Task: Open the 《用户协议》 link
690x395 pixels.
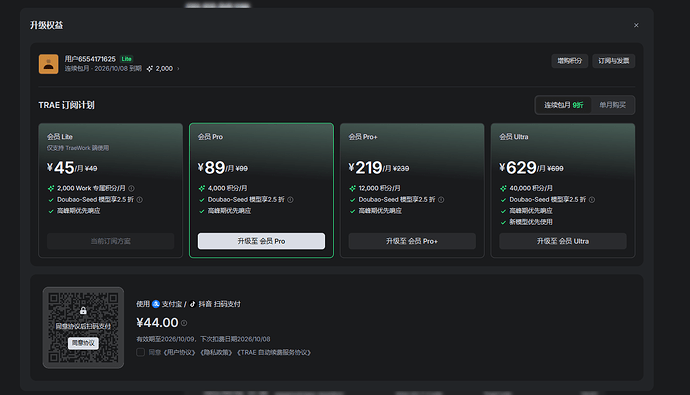Action: pyautogui.click(x=179, y=352)
